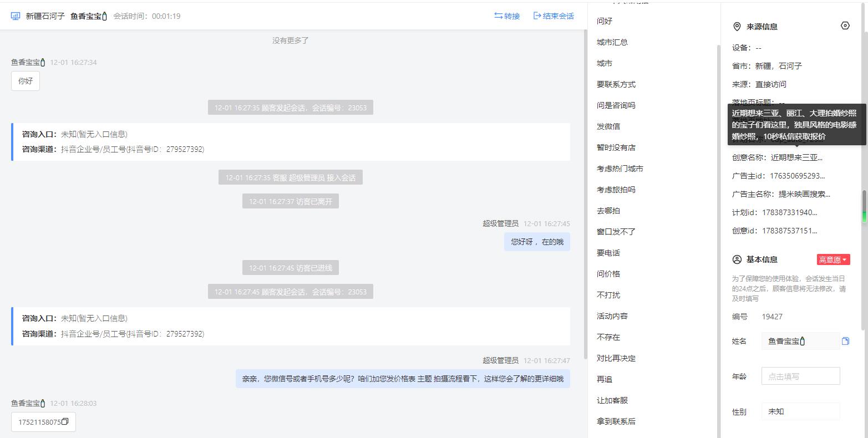Select quick reply 问是咨询吗
The width and height of the screenshot is (868, 438).
click(x=616, y=105)
